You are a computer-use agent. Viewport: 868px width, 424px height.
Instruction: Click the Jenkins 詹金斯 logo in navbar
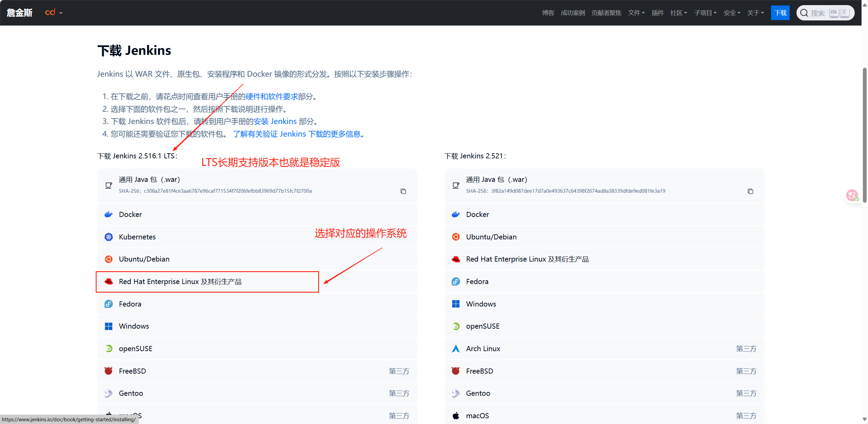click(19, 13)
